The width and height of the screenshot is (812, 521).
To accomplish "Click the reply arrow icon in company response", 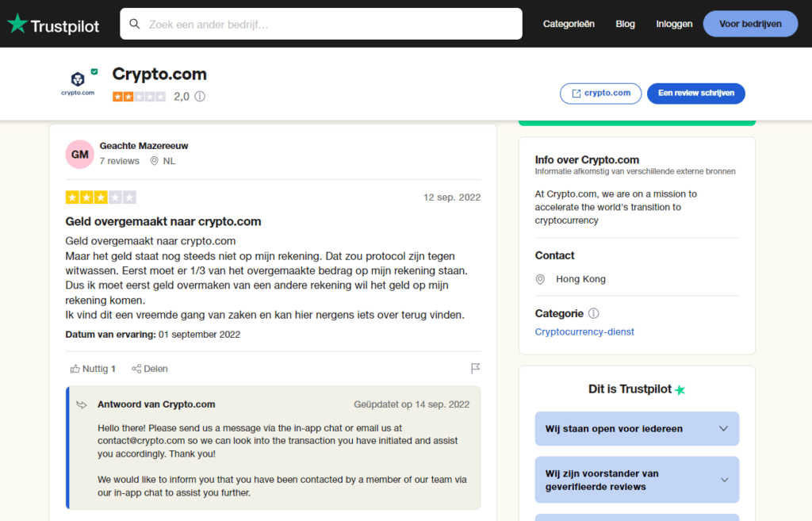I will [82, 404].
